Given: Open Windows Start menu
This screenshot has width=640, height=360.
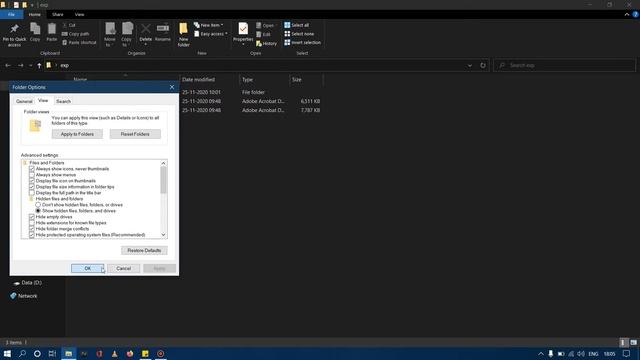Looking at the screenshot, I should pos(7,353).
